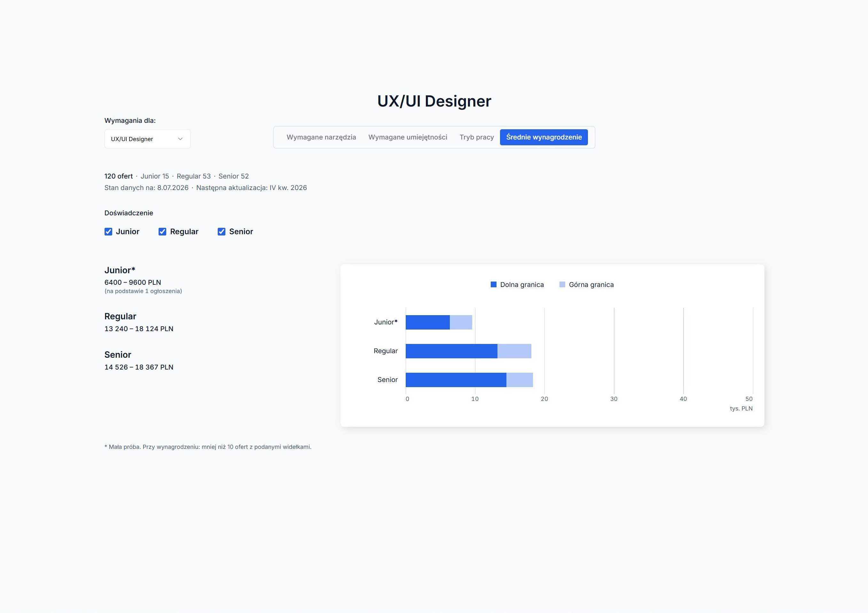Image resolution: width=868 pixels, height=613 pixels.
Task: Toggle Górna granica legend swatch
Action: point(562,284)
